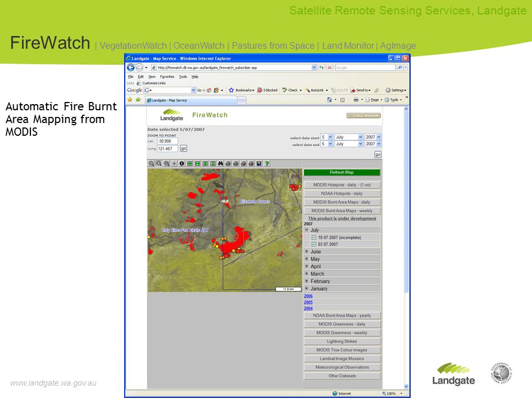Expand the January month group
This screenshot has height=399, width=532.
click(x=306, y=288)
